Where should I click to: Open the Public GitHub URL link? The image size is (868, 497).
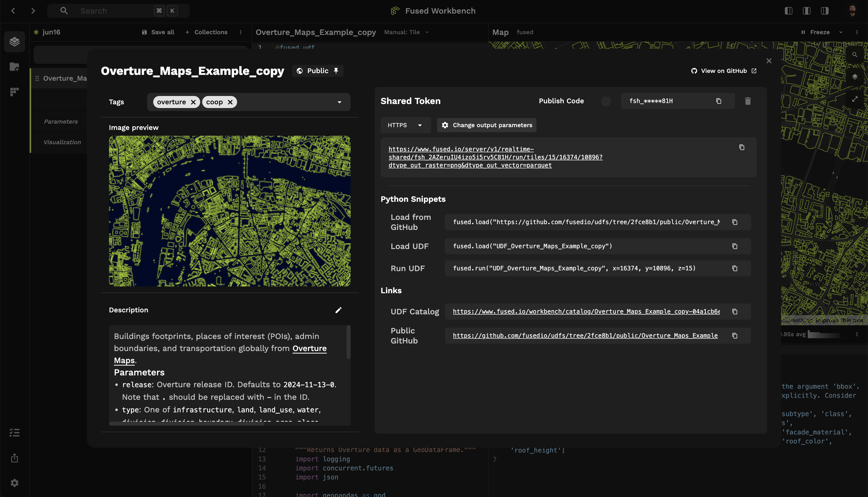585,336
